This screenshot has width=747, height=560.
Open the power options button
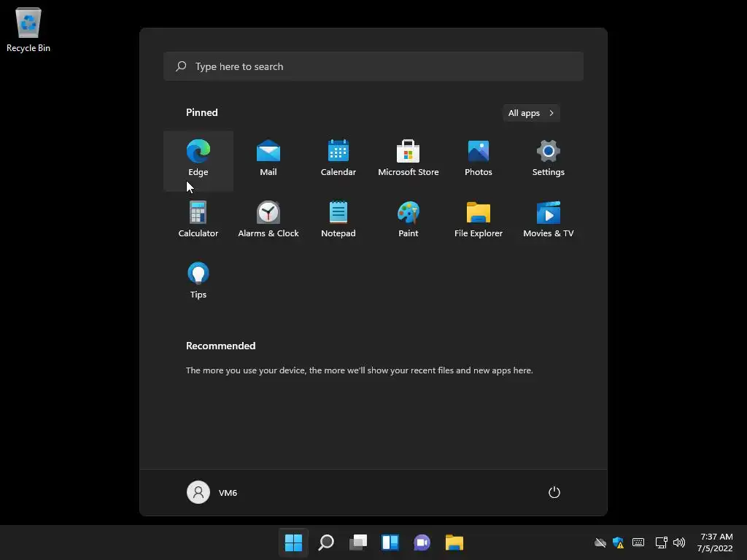click(554, 492)
